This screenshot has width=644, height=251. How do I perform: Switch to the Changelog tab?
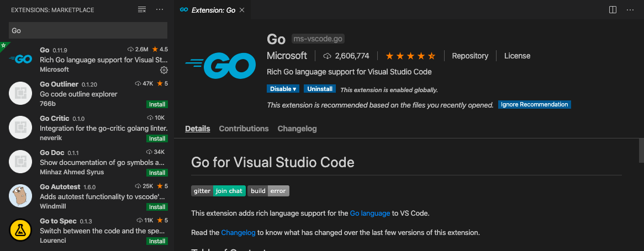(x=297, y=129)
